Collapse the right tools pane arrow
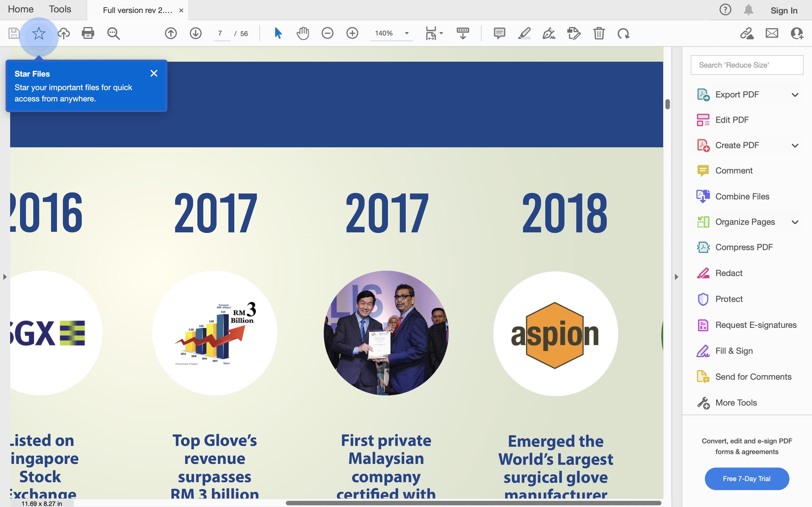 [x=676, y=277]
